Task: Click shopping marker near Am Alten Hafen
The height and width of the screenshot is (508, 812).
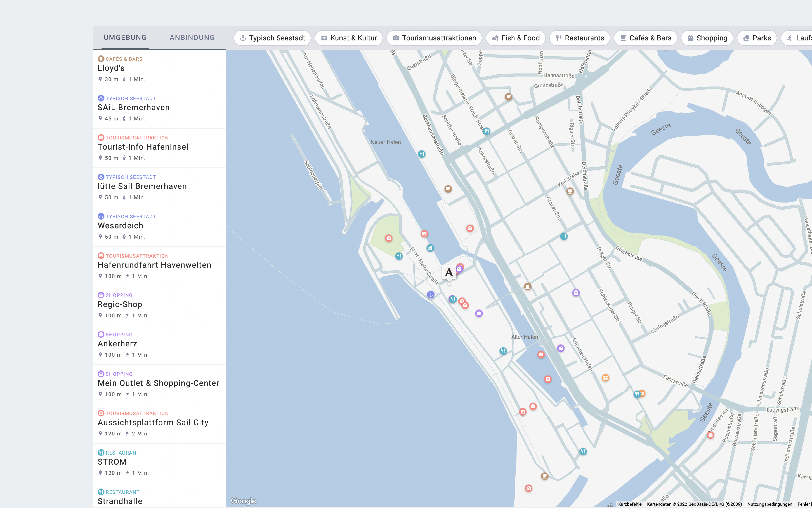Action: click(x=561, y=348)
